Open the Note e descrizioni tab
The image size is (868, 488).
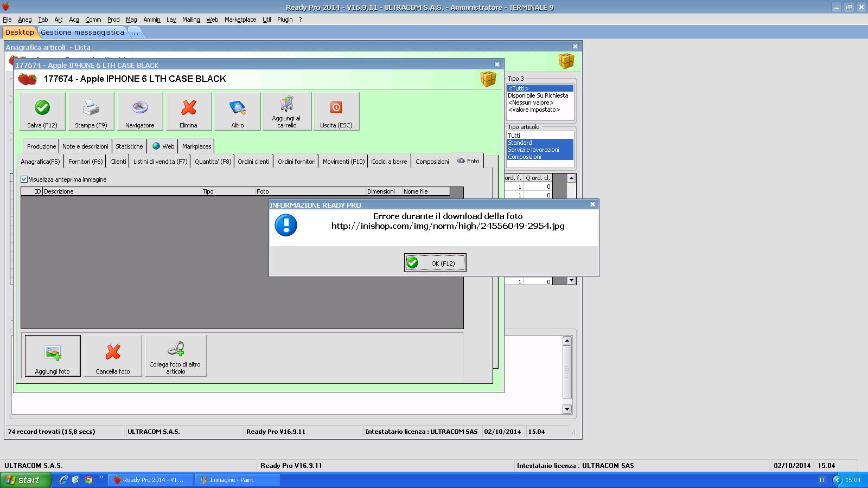tap(85, 146)
